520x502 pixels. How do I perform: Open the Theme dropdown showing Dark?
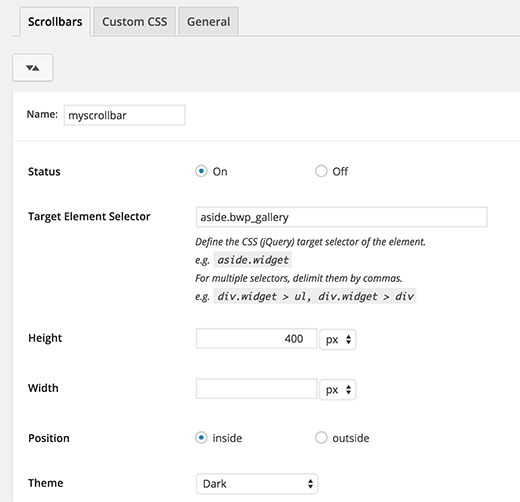pyautogui.click(x=257, y=483)
